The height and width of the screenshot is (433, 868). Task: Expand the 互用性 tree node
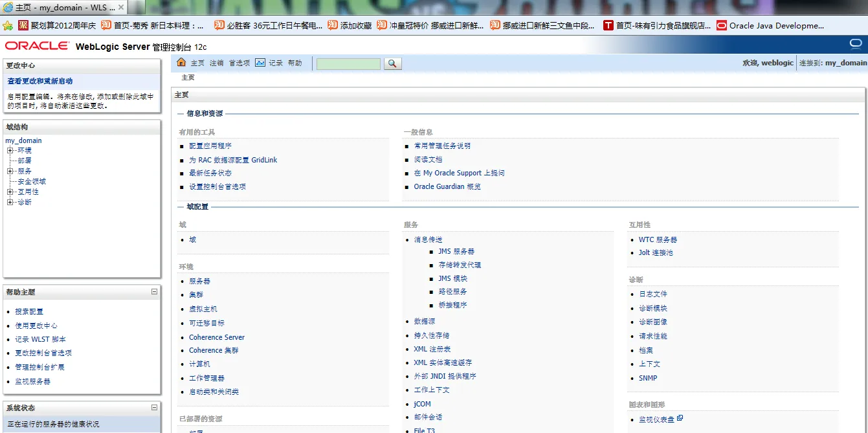click(10, 192)
